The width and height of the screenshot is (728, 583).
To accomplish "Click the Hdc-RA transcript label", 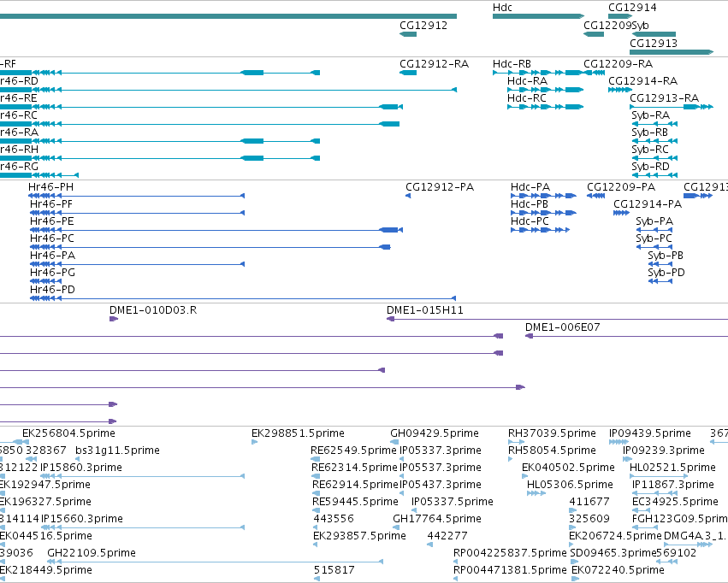I will 527,81.
